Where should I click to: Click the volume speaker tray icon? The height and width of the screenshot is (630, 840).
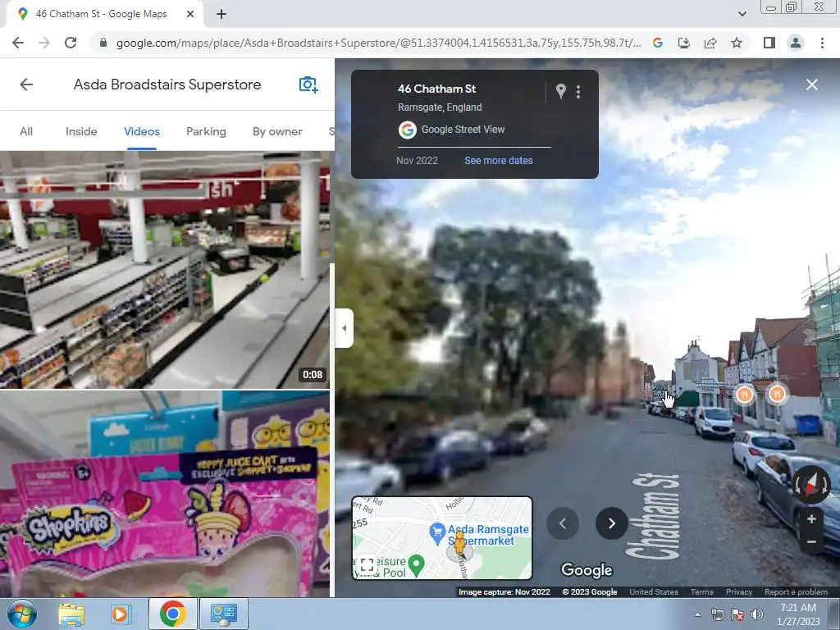(x=757, y=614)
